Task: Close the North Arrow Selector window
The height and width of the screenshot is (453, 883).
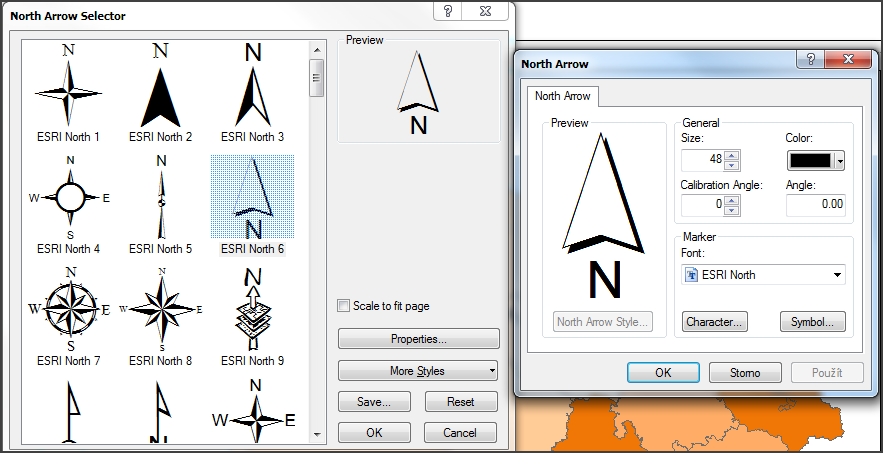Action: [x=485, y=11]
